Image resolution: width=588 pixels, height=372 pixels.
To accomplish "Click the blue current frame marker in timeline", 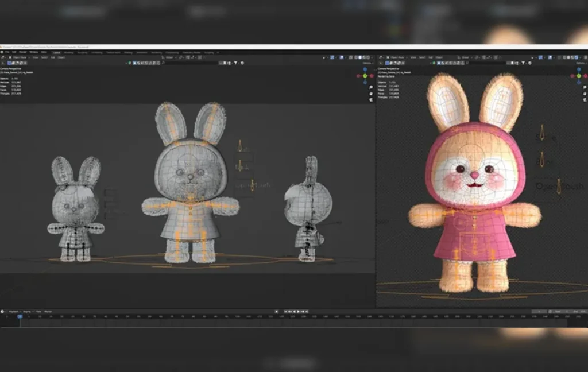I will click(20, 316).
